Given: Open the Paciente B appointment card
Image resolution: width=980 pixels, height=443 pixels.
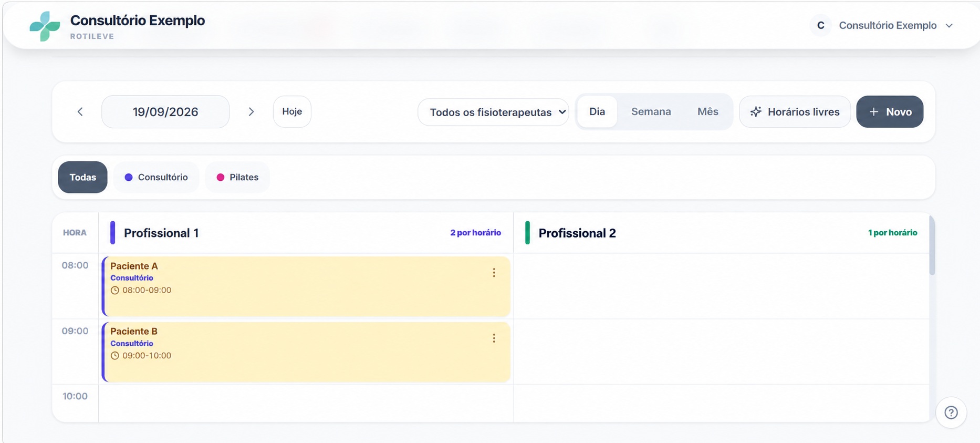Looking at the screenshot, I should 306,352.
